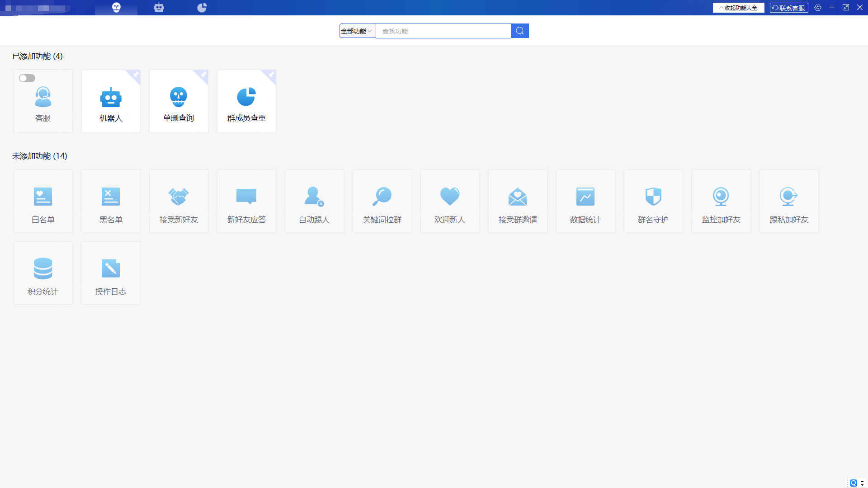Viewport: 868px width, 488px height.
Task: Select the 黑名单 blacklist icon
Action: [x=111, y=197]
